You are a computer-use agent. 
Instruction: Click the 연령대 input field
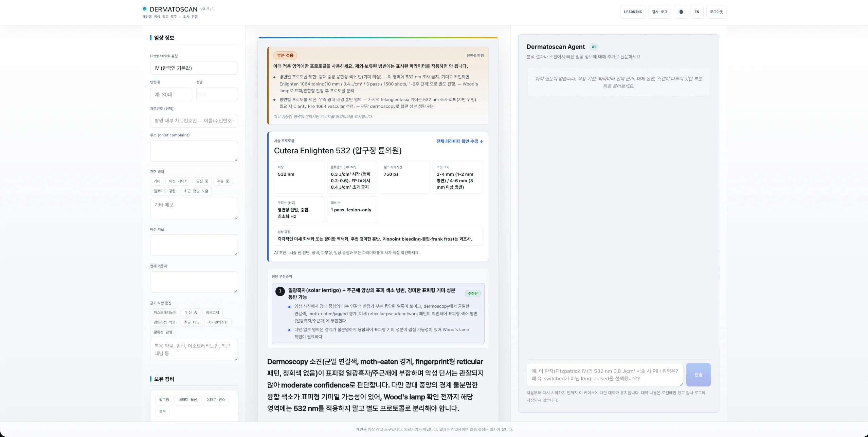(x=171, y=94)
